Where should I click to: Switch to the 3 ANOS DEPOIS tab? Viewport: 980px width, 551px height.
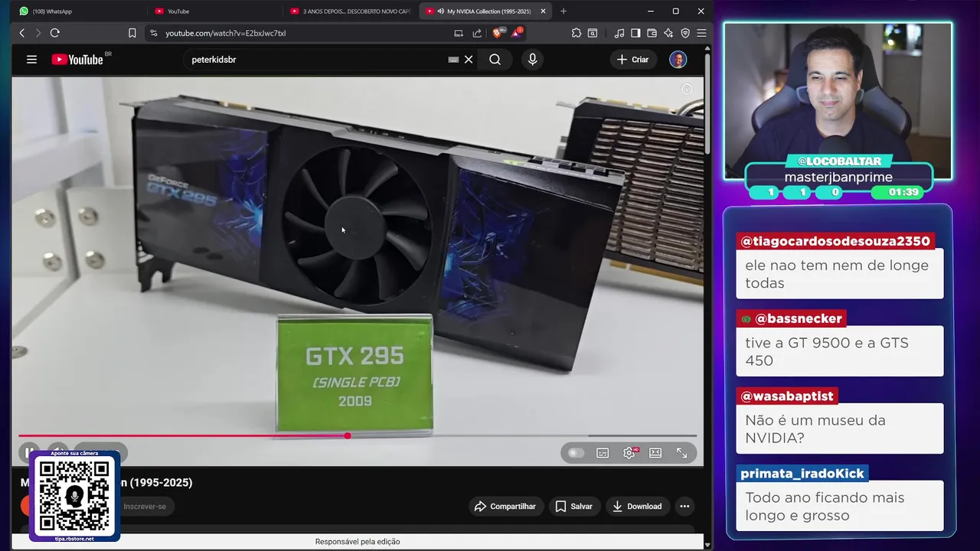pyautogui.click(x=351, y=11)
